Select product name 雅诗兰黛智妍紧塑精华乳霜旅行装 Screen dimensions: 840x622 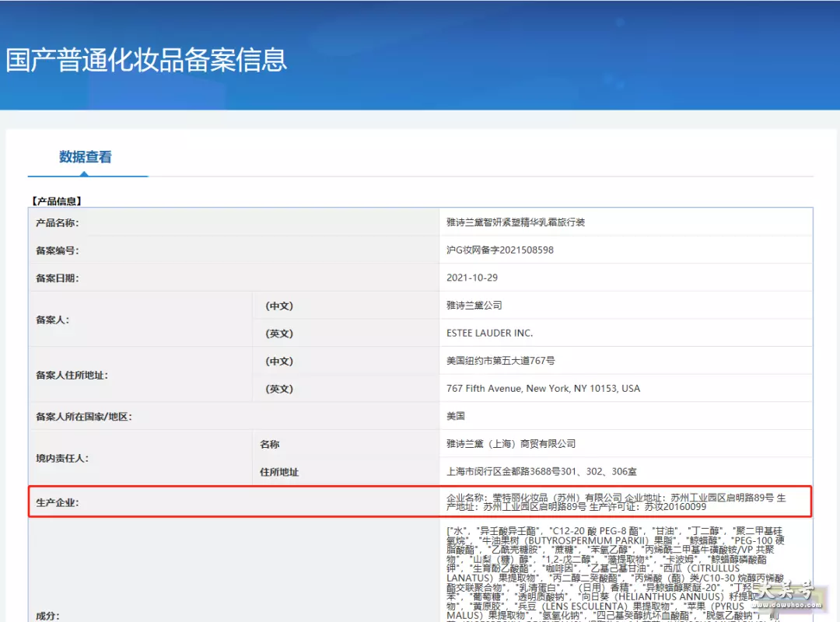(x=516, y=222)
